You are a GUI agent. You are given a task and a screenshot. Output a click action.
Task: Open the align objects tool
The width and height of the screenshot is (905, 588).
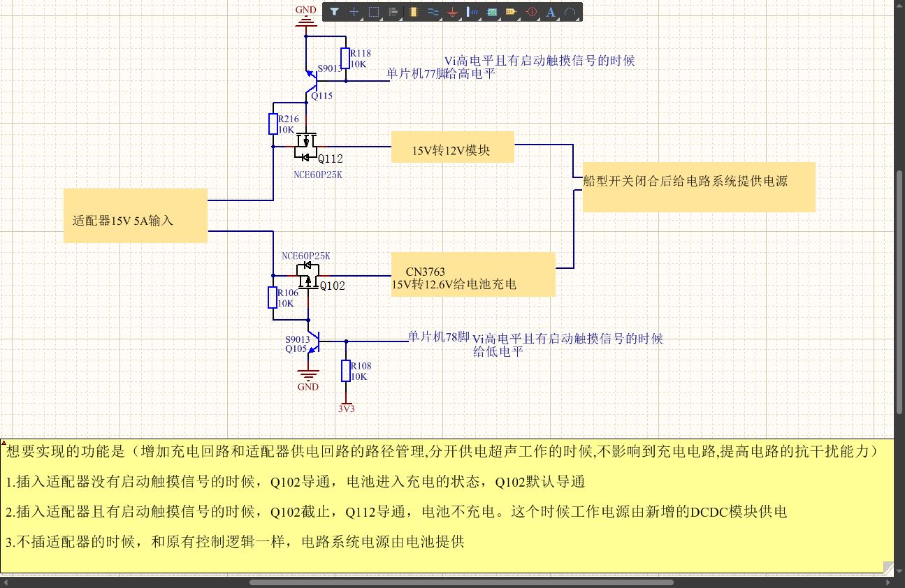pos(393,12)
